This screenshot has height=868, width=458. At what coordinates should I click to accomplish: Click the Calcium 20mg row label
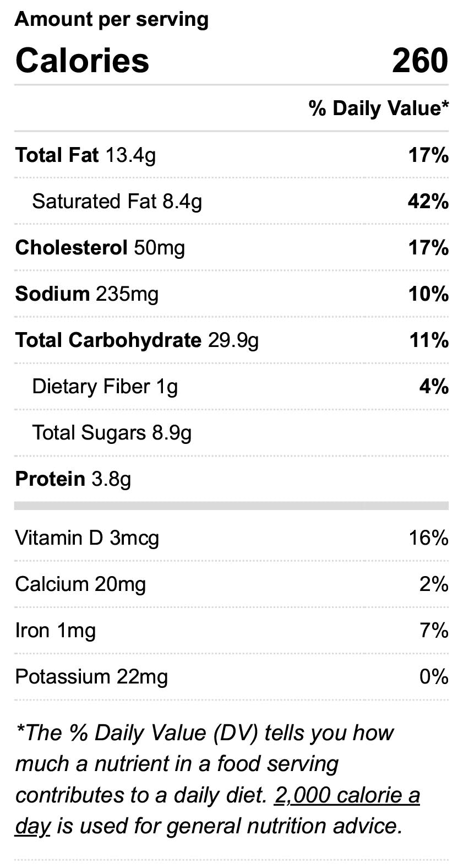click(x=80, y=584)
